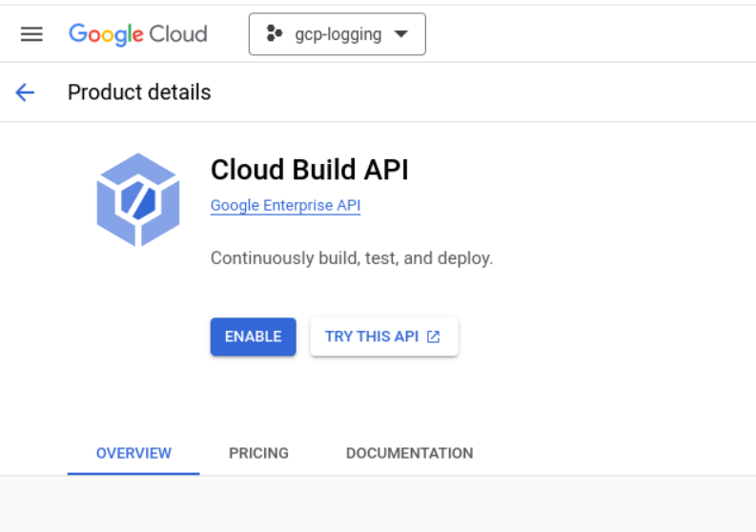This screenshot has width=756, height=532.
Task: Click the project hexagon dots icon
Action: (274, 33)
